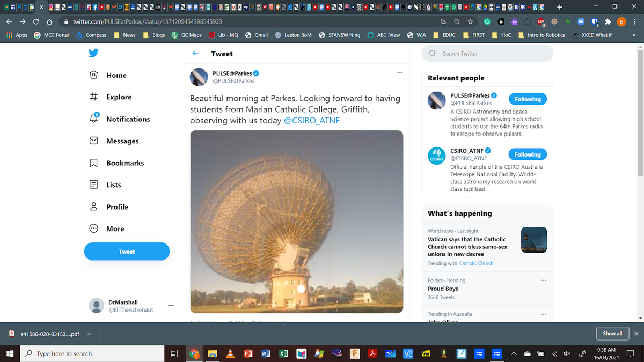Show more bookmarks with the chevron
Screen dimensions: 644x362
click(634, 35)
